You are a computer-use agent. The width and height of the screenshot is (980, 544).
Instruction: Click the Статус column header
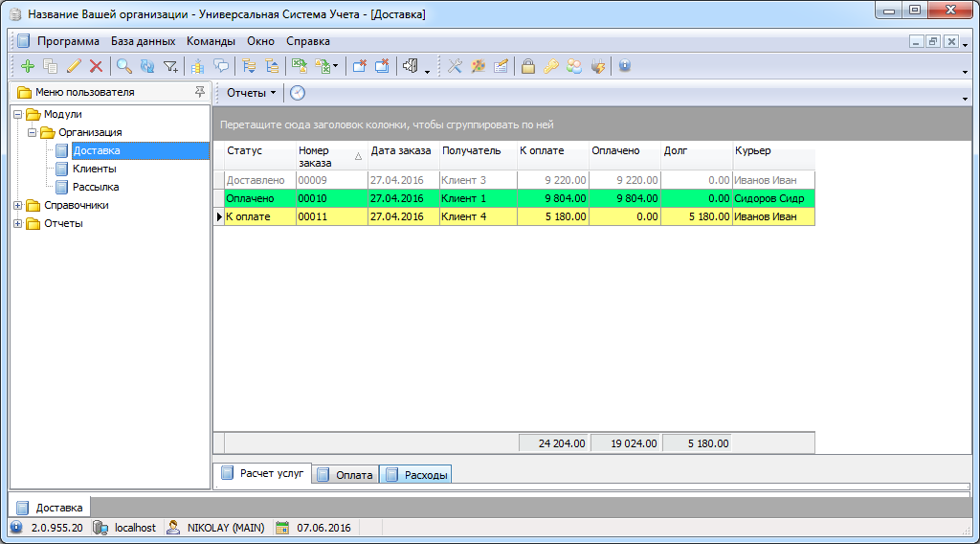coord(260,156)
